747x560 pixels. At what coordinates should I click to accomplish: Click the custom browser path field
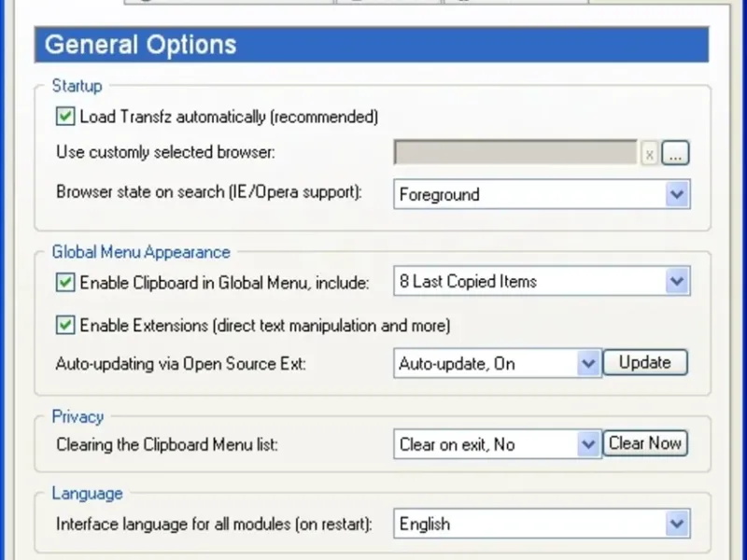point(515,154)
